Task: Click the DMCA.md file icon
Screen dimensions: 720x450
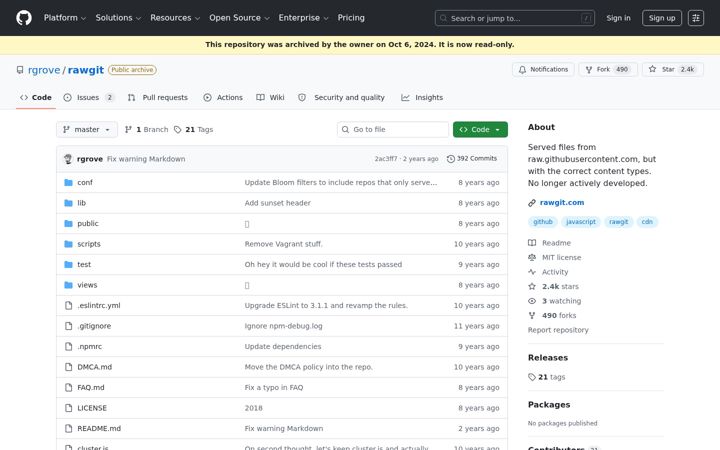Action: coord(68,367)
